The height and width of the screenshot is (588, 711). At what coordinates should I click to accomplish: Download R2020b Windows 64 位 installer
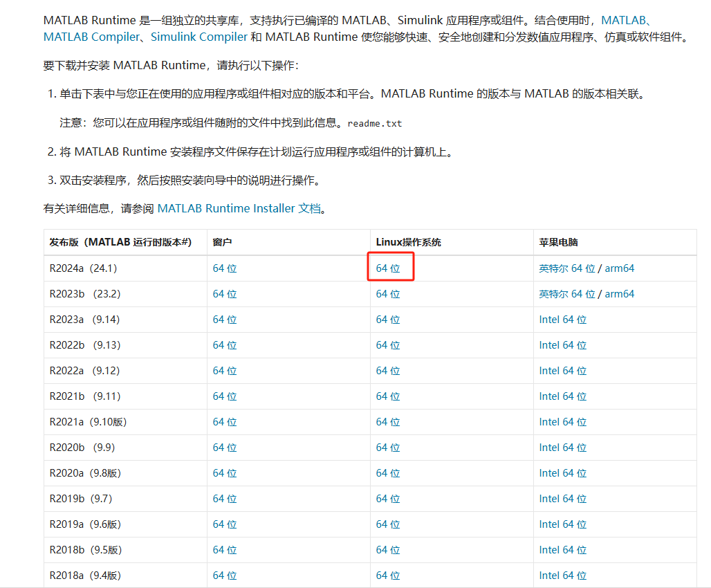[x=225, y=448]
